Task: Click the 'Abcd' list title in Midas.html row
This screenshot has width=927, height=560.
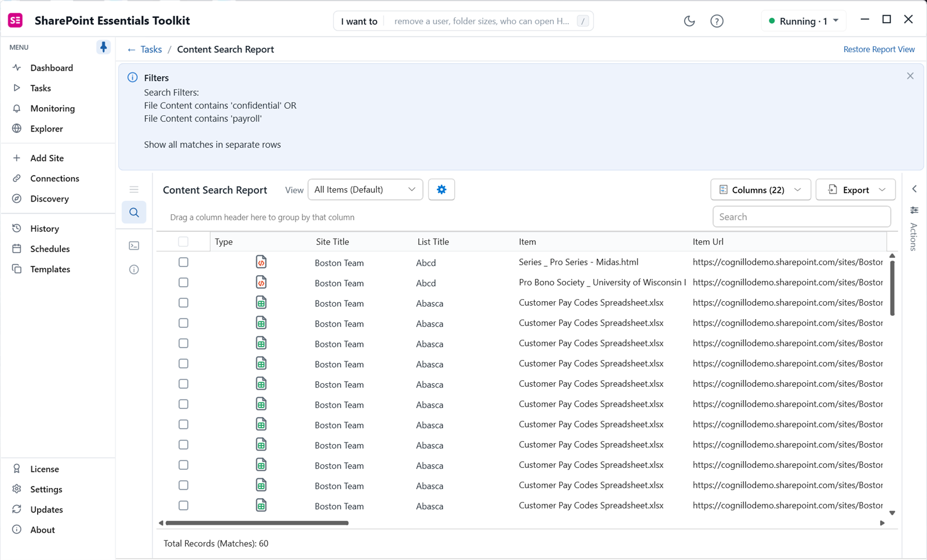Action: point(426,263)
